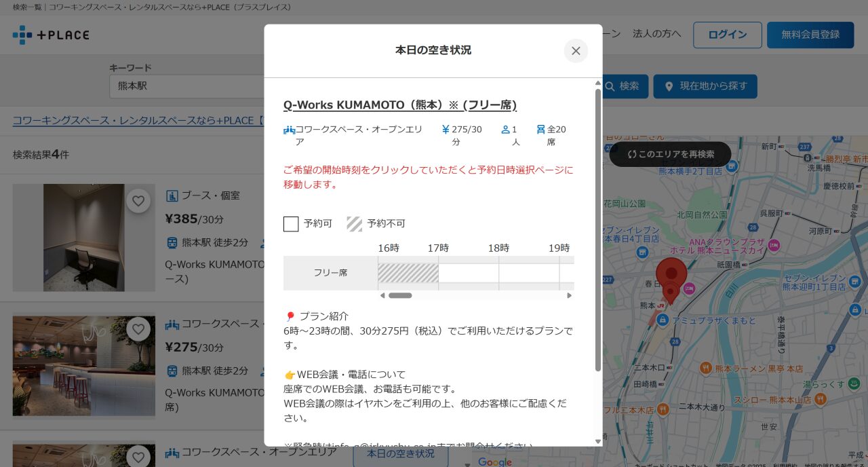
Task: Click the ANAクラウンプラザホテル map marker
Action: (774, 244)
